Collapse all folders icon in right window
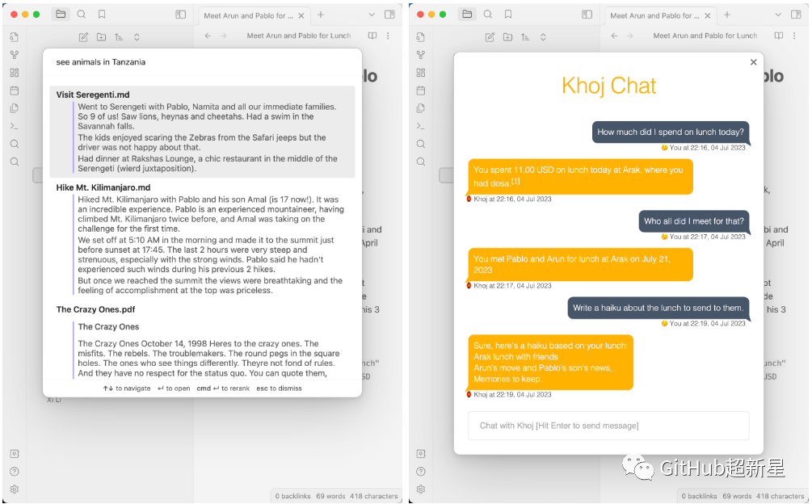 [543, 37]
